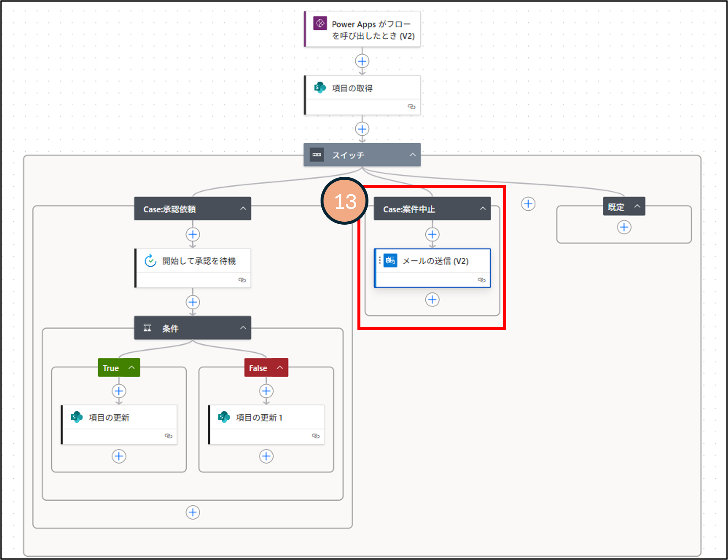Collapse the False branch chevron
Viewport: 728px width, 560px height.
(x=280, y=368)
